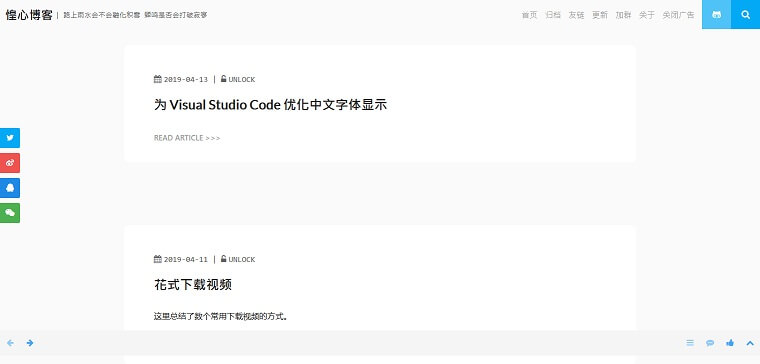Open the 加群 nav item
The width and height of the screenshot is (760, 364).
coord(623,15)
